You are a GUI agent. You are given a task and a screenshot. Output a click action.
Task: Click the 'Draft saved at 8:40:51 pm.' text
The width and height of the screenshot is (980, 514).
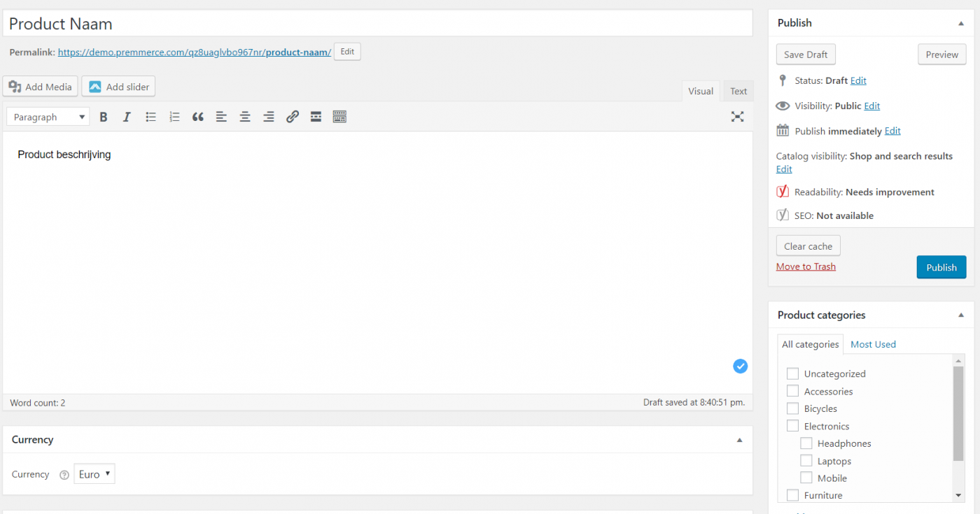tap(694, 403)
